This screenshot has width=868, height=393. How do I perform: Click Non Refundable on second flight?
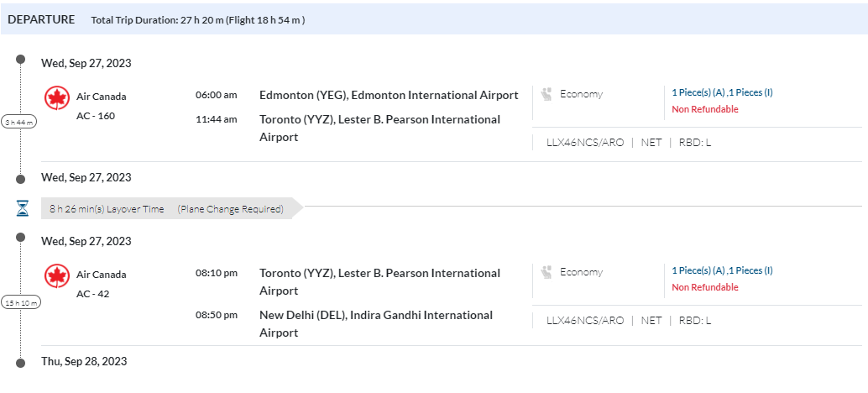click(705, 287)
